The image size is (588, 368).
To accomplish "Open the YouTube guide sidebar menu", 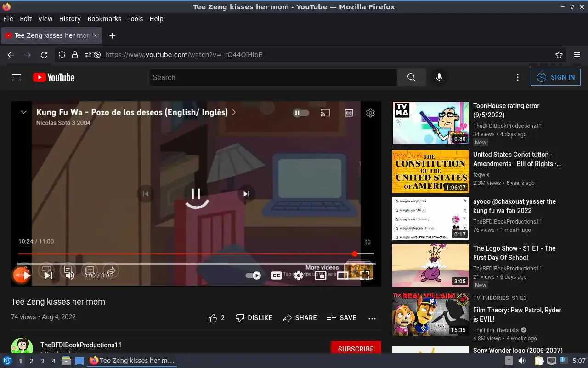I will 17,77.
